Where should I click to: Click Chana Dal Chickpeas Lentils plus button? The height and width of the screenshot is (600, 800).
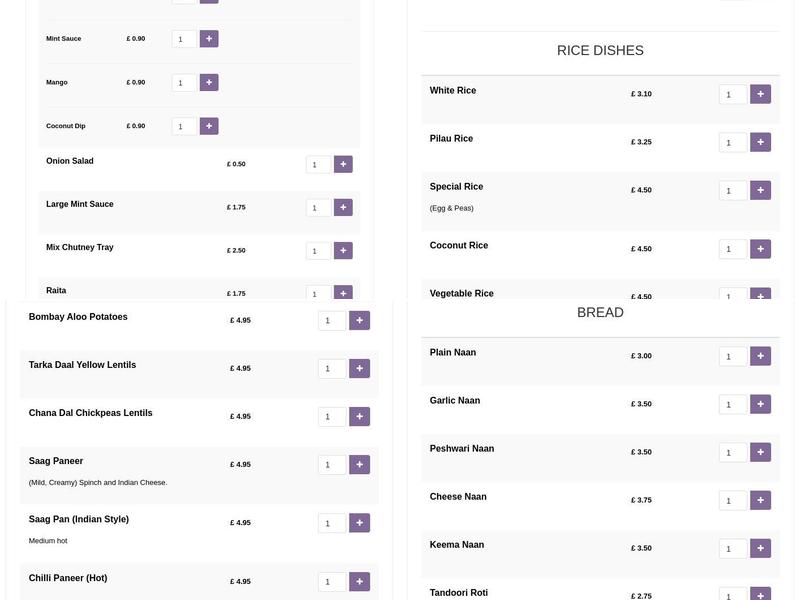[x=360, y=416]
